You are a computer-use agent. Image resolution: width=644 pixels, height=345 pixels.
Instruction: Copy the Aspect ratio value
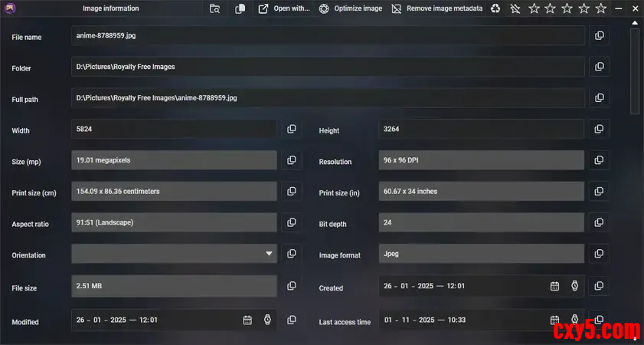pyautogui.click(x=292, y=222)
